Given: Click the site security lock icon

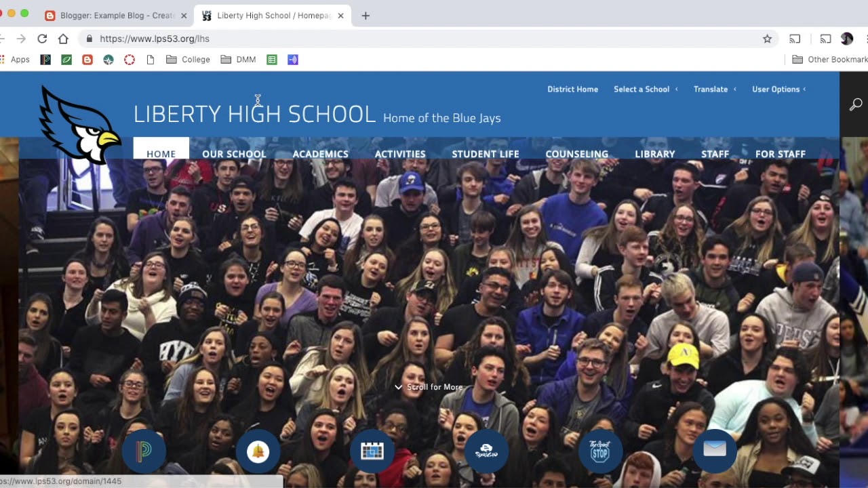Looking at the screenshot, I should 89,39.
